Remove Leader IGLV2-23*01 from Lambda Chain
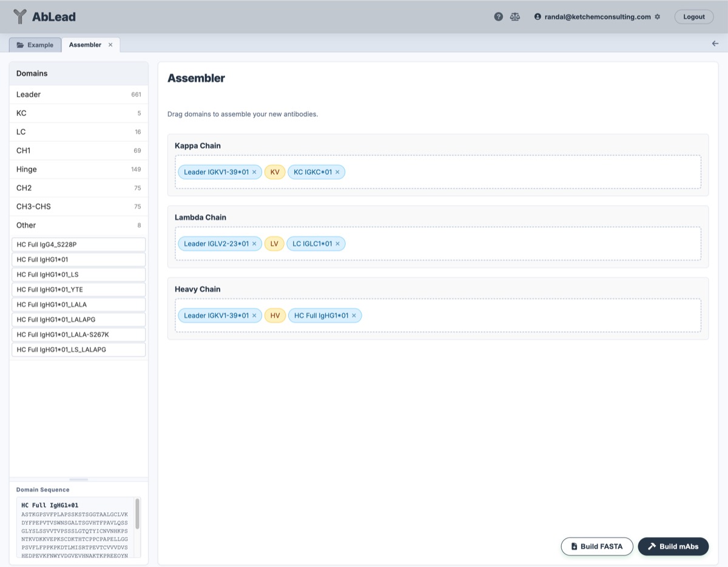Viewport: 728px width, 567px height. coord(254,244)
